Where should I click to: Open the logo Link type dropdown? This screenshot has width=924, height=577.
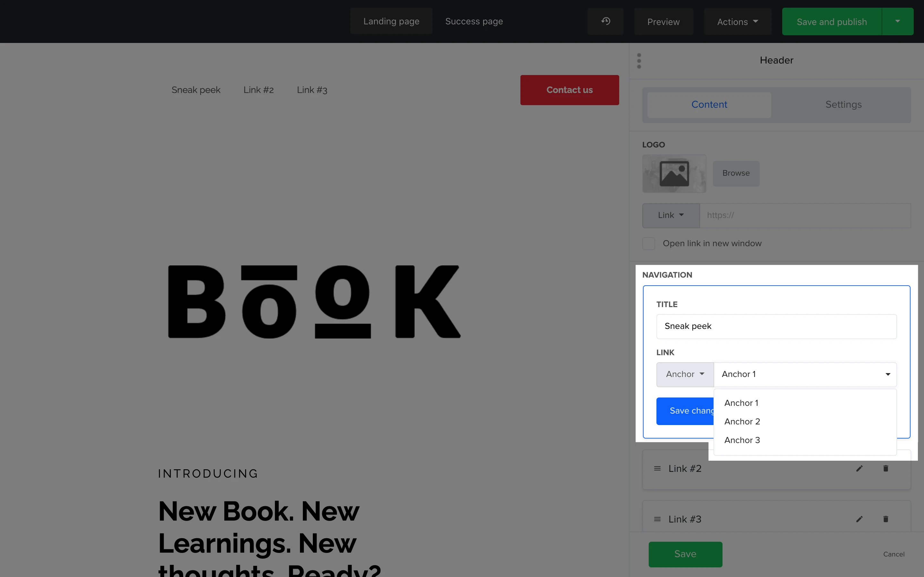(x=671, y=215)
